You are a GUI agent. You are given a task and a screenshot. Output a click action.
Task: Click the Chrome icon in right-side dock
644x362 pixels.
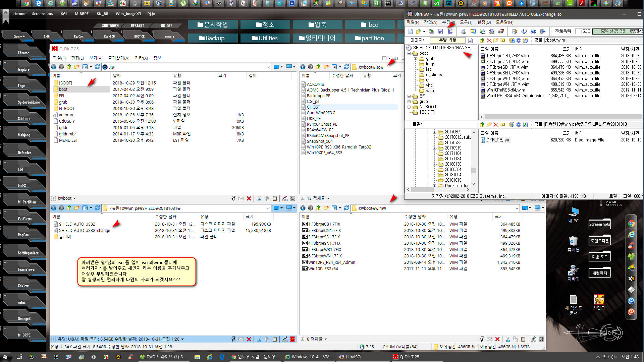click(631, 224)
